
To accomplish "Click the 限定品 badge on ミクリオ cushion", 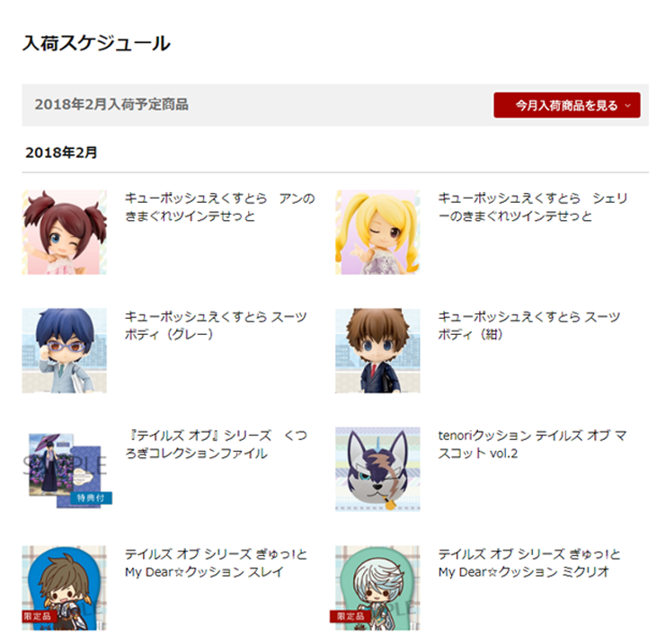I will 350,616.
